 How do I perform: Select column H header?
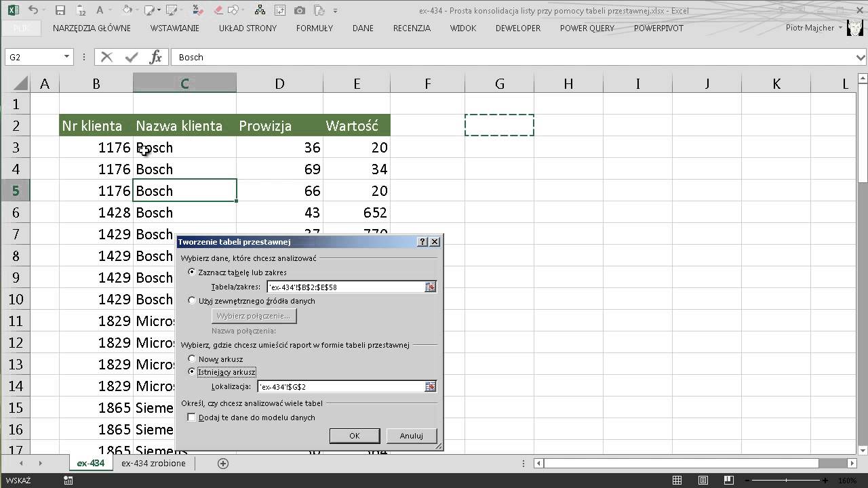click(x=568, y=83)
